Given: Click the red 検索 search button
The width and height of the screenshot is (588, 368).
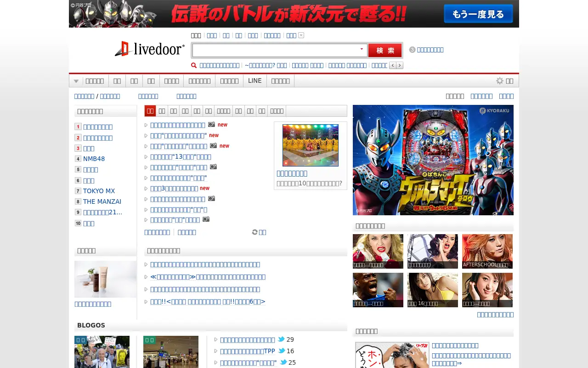Looking at the screenshot, I should click(385, 50).
